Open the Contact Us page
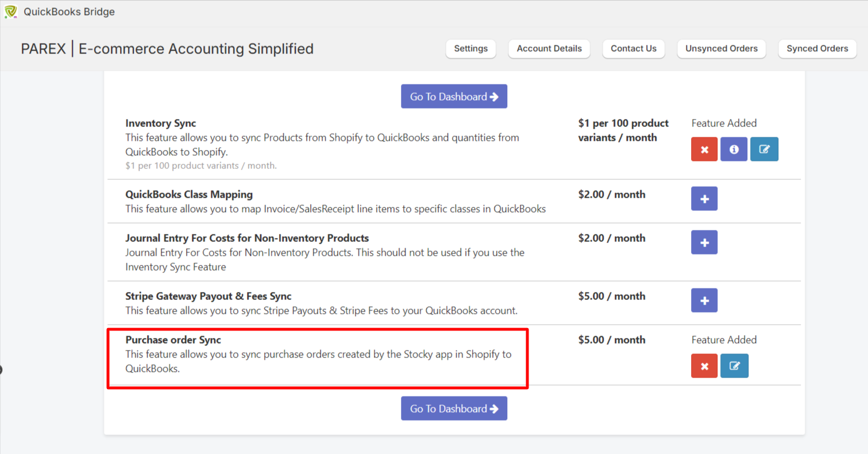868x454 pixels. pos(633,49)
